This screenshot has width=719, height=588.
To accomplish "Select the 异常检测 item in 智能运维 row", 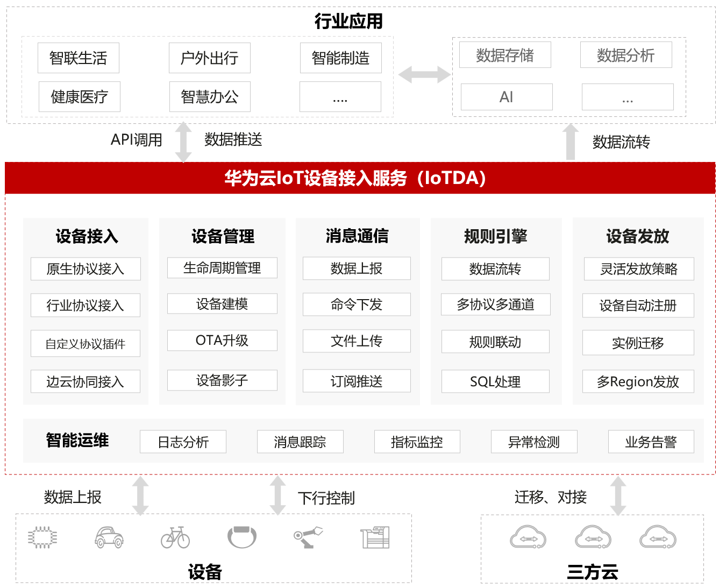I will (x=534, y=442).
